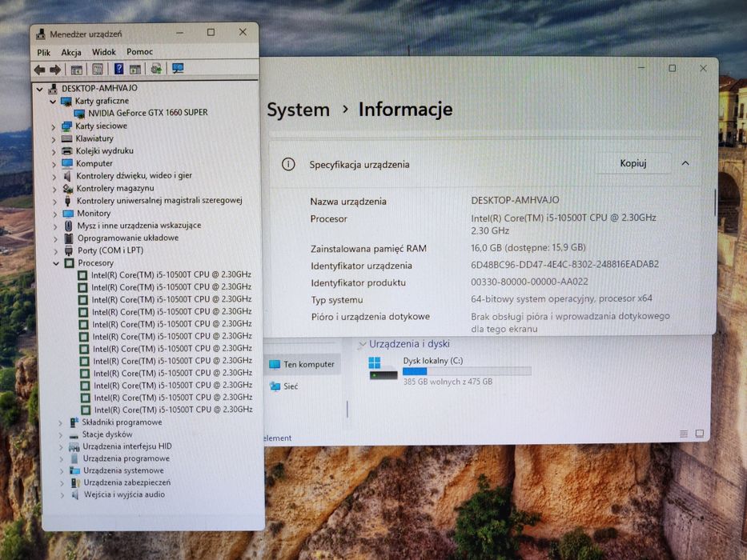Select Kontrolery dźwięku, wideo i gier
The width and height of the screenshot is (747, 560).
tap(134, 176)
